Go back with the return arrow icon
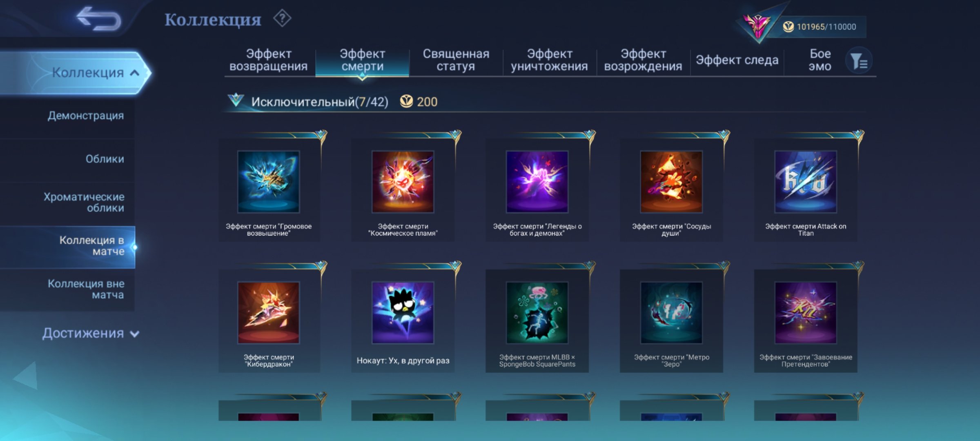The width and height of the screenshot is (980, 441). 99,19
